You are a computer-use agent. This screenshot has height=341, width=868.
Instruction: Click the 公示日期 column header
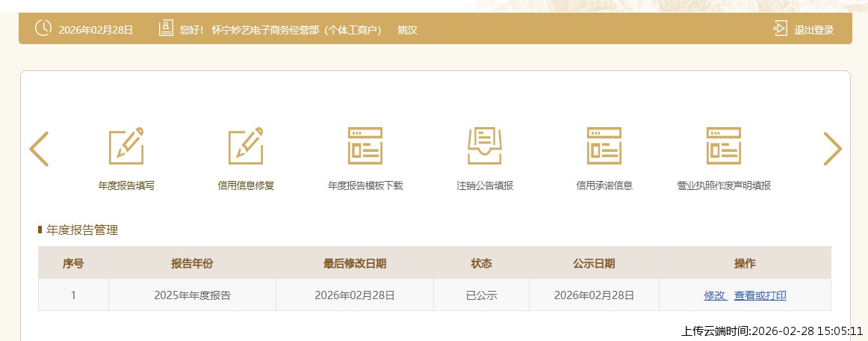click(594, 263)
